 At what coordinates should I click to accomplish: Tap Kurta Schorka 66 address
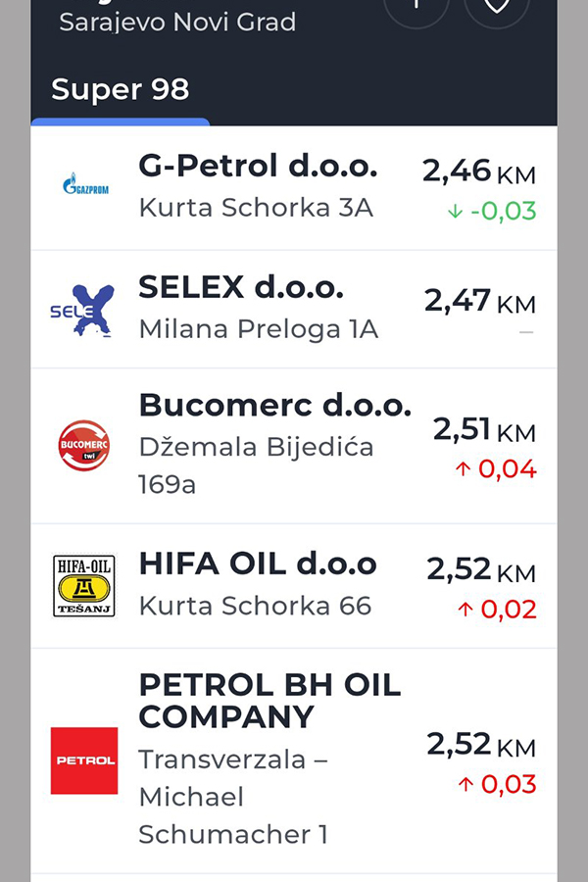click(255, 606)
